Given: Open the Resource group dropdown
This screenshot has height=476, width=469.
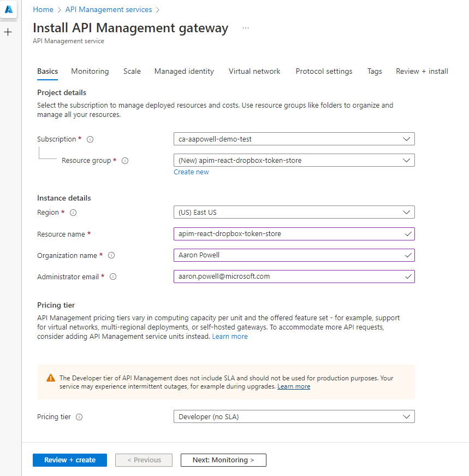Looking at the screenshot, I should (294, 160).
